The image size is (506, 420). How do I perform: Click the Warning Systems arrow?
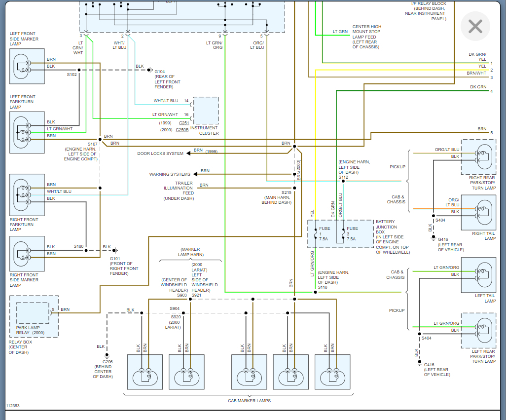[195, 174]
